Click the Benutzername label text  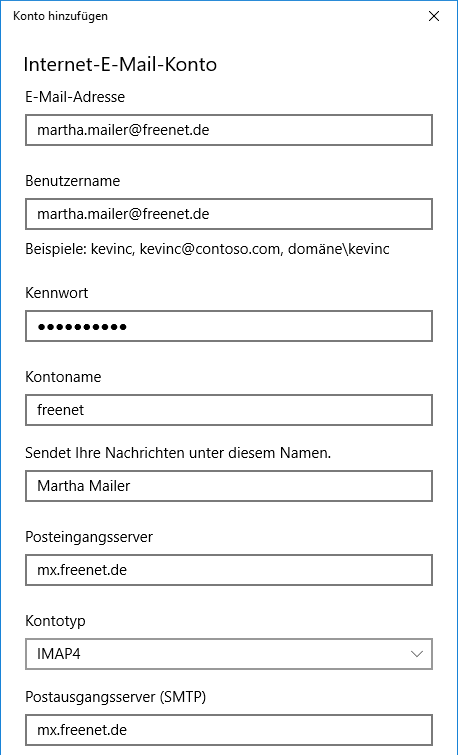pyautogui.click(x=73, y=181)
